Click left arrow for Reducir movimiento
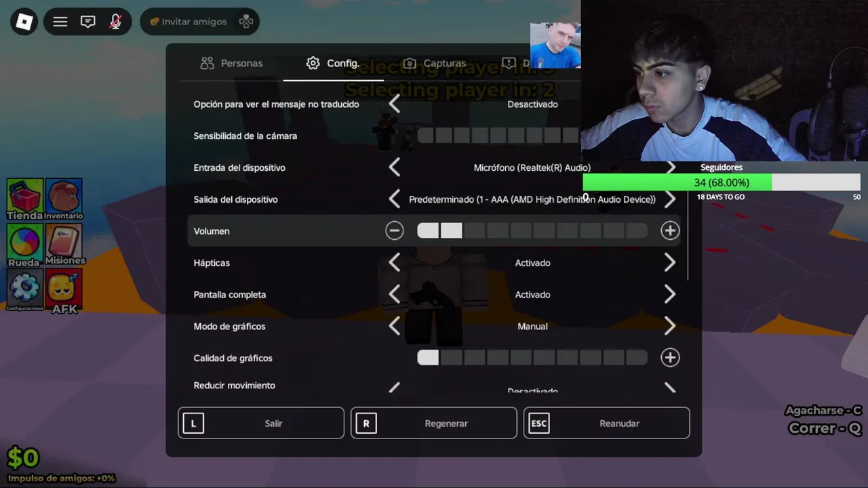Image resolution: width=868 pixels, height=488 pixels. (x=395, y=388)
